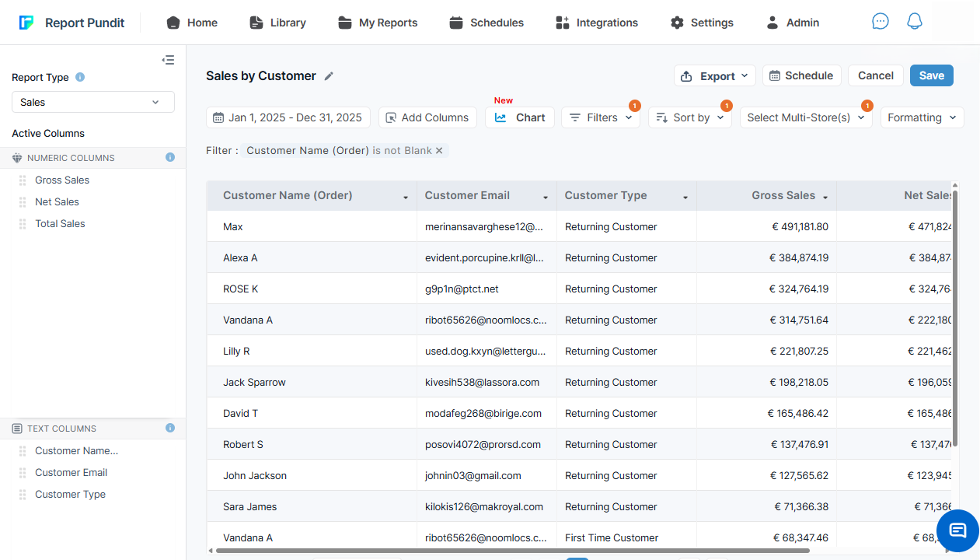Viewport: 980px width, 560px height.
Task: Click the Report Pundit logo icon
Action: click(26, 23)
